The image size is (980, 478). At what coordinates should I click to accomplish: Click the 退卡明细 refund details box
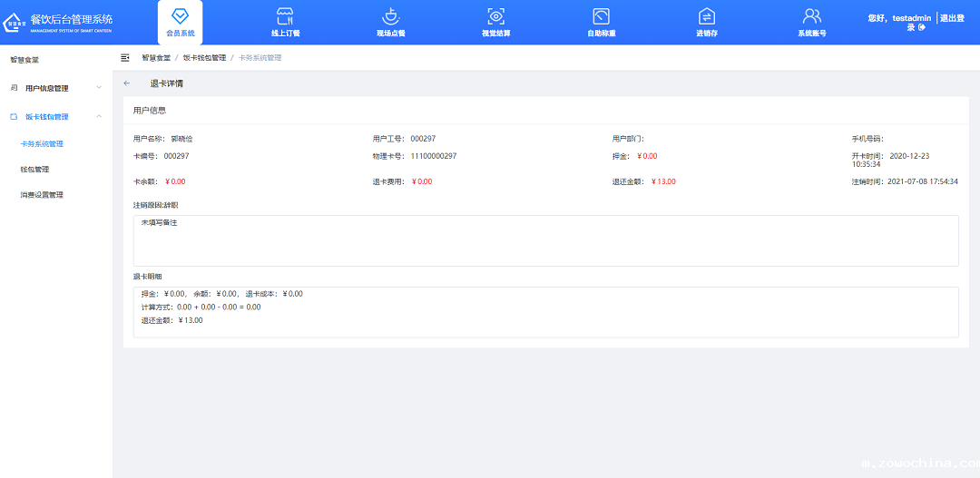tap(545, 312)
